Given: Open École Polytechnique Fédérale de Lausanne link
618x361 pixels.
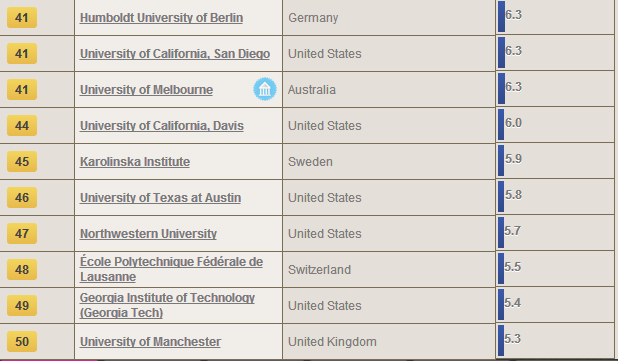Looking at the screenshot, I should point(171,269).
